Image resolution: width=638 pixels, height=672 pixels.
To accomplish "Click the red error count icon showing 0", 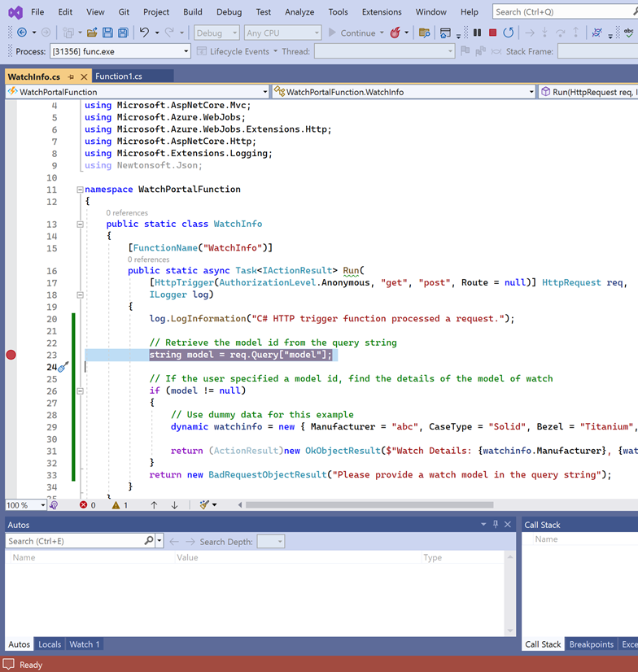I will tap(84, 505).
